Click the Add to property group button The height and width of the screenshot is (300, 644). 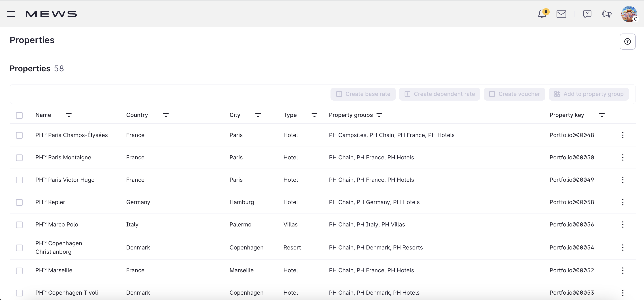pos(589,94)
